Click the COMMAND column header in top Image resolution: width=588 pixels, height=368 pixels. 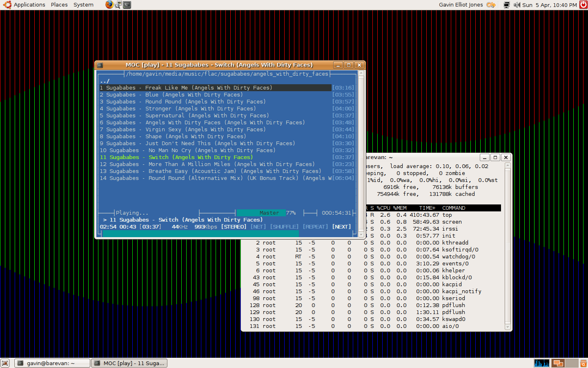[x=454, y=208]
